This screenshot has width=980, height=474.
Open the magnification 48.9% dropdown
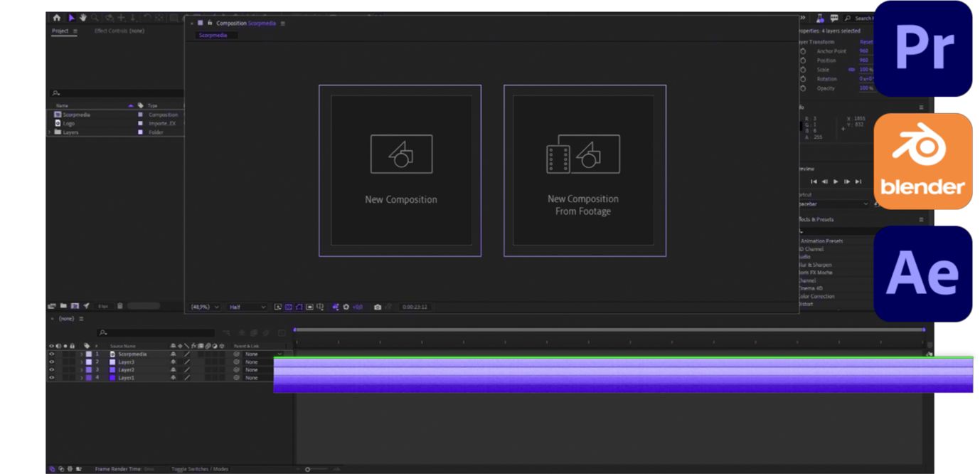click(203, 307)
